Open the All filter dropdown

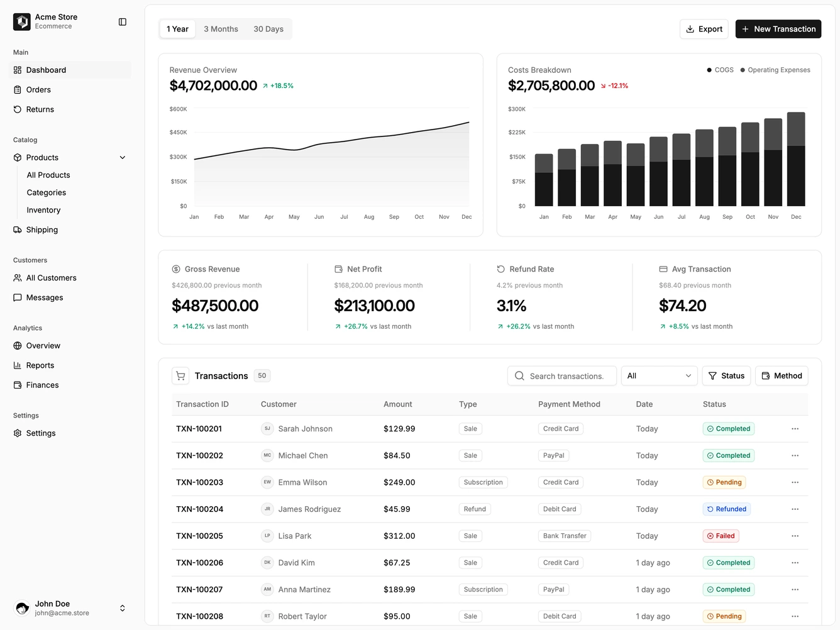pos(660,376)
